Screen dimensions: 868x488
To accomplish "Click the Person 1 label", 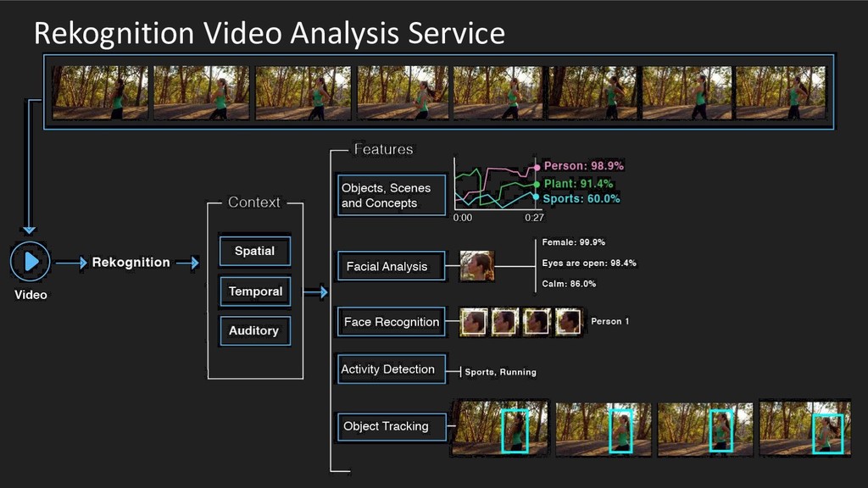I will (610, 321).
